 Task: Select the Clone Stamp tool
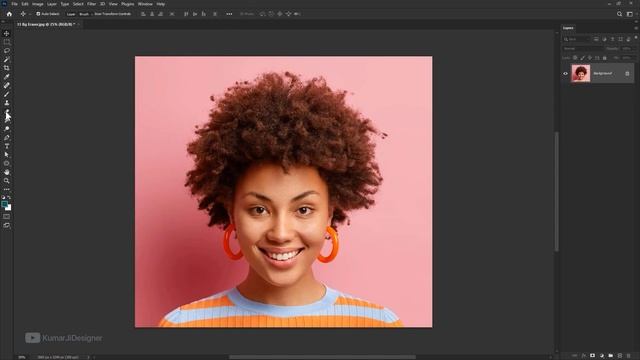tap(7, 103)
